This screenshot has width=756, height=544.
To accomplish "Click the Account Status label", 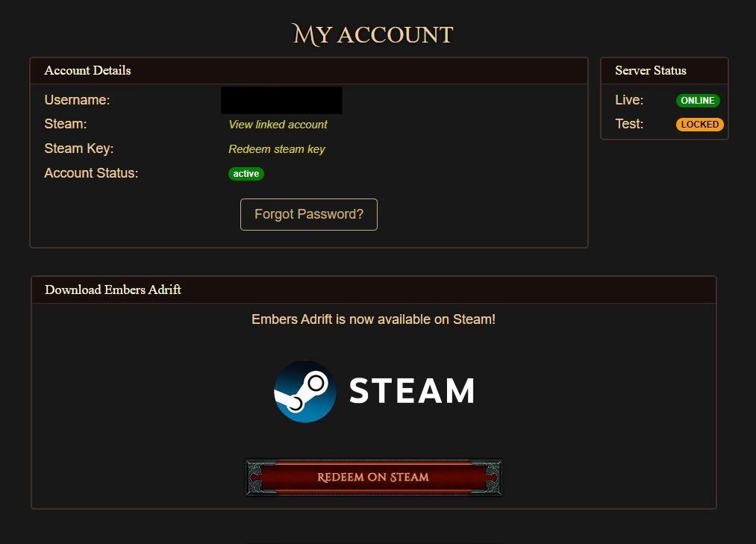I will point(91,173).
